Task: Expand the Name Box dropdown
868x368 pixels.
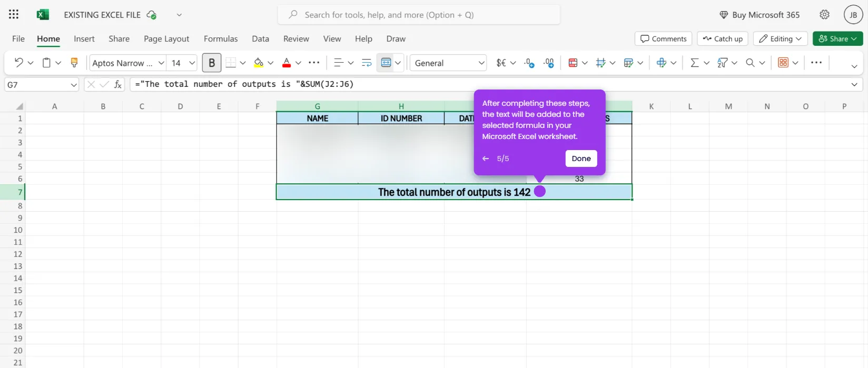Action: [x=74, y=84]
